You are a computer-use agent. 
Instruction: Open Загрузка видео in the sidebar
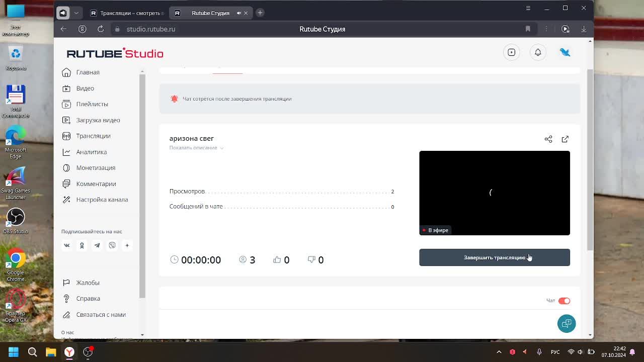pyautogui.click(x=98, y=120)
